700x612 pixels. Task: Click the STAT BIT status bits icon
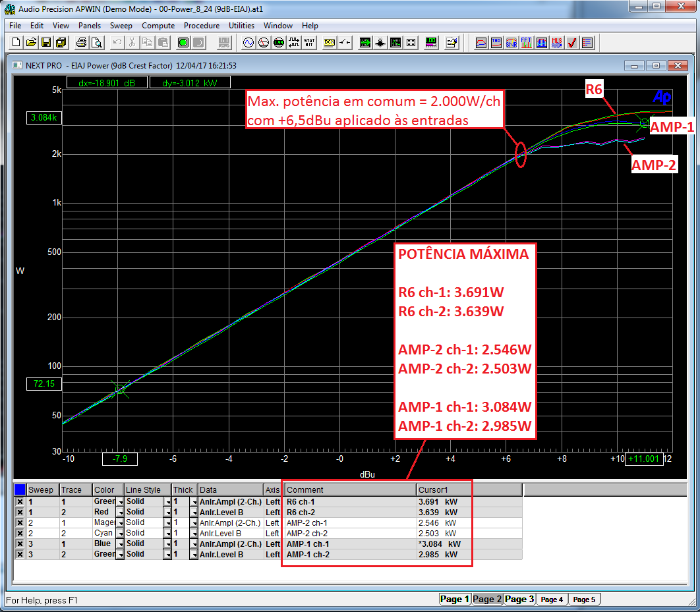tap(308, 43)
